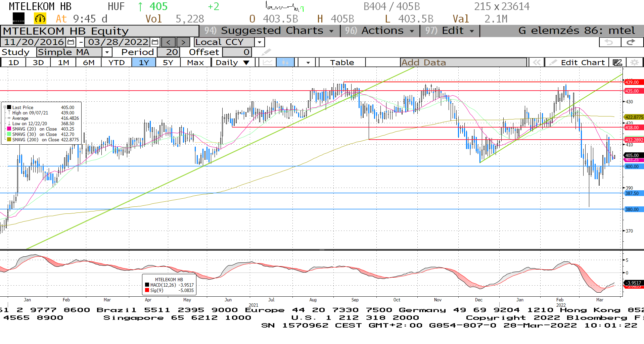
Task: Open chart type options dropdown arrow
Action: pyautogui.click(x=308, y=62)
